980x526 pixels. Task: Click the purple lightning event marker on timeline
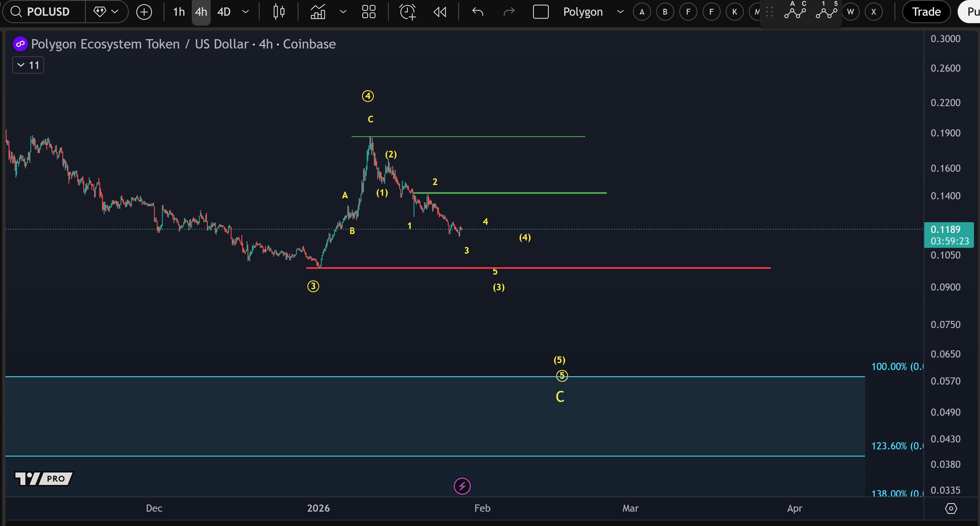coord(462,486)
